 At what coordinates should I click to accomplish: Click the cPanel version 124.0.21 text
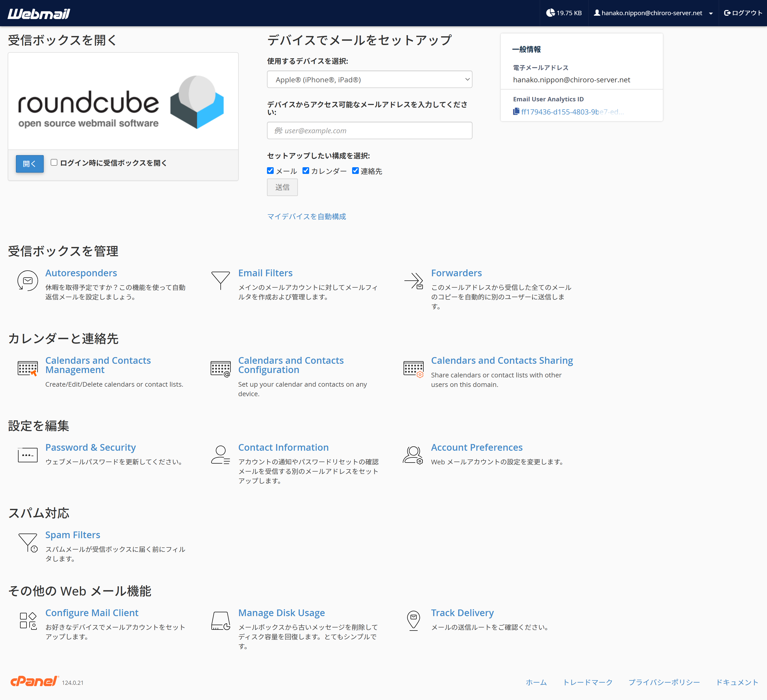(73, 683)
